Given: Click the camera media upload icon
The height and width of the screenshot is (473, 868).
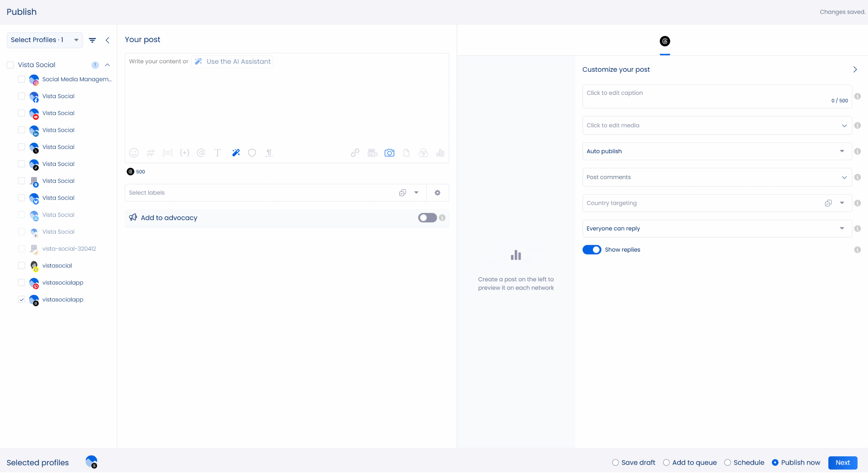Looking at the screenshot, I should tap(389, 153).
